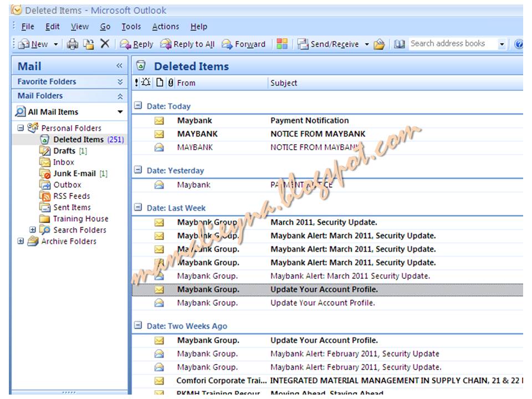Click Reply to All button

pyautogui.click(x=187, y=44)
